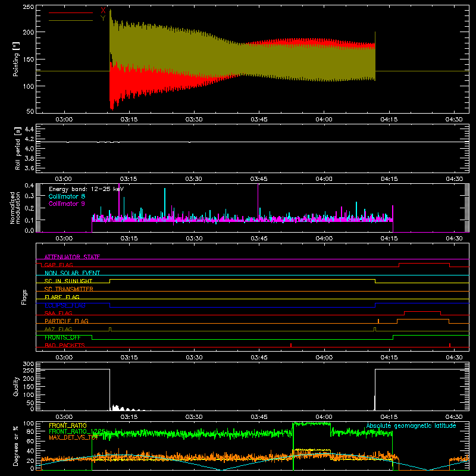Click the tall magenta Collimator 9 spike near 03:45

coord(258,202)
